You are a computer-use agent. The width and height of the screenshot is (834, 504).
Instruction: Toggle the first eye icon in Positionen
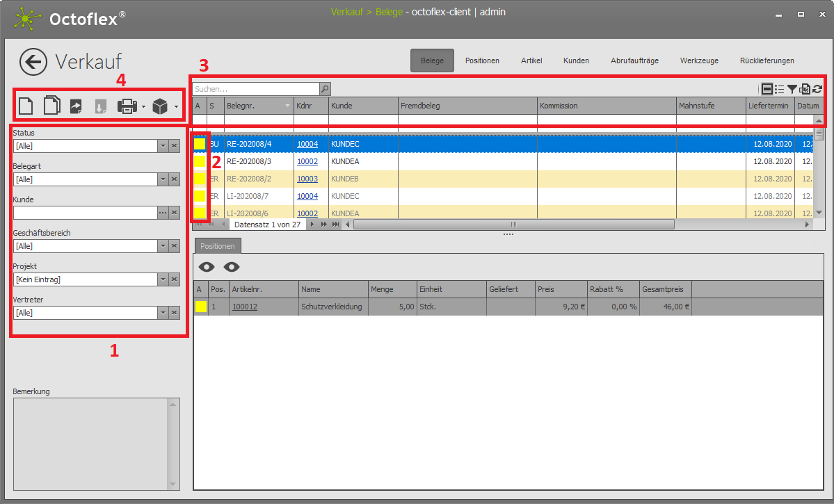click(x=207, y=267)
